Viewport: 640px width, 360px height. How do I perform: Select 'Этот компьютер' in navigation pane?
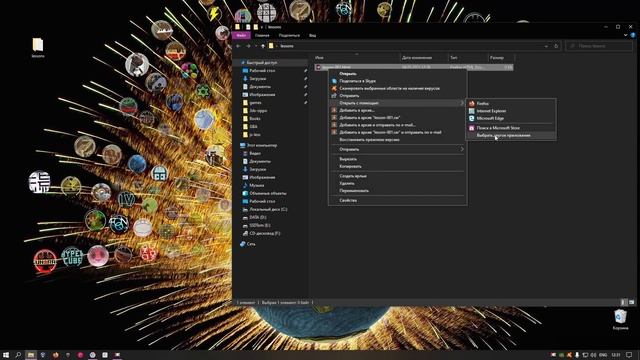pyautogui.click(x=262, y=145)
